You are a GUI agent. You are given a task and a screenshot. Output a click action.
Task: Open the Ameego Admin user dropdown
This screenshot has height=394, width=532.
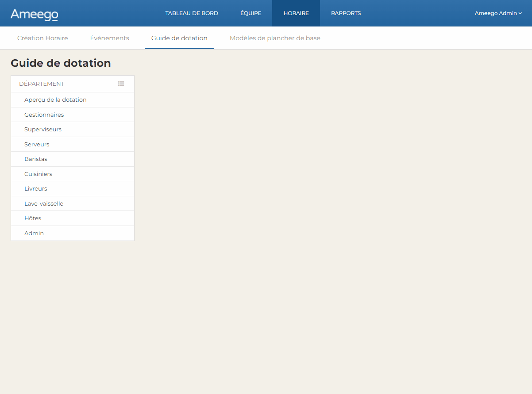(498, 13)
